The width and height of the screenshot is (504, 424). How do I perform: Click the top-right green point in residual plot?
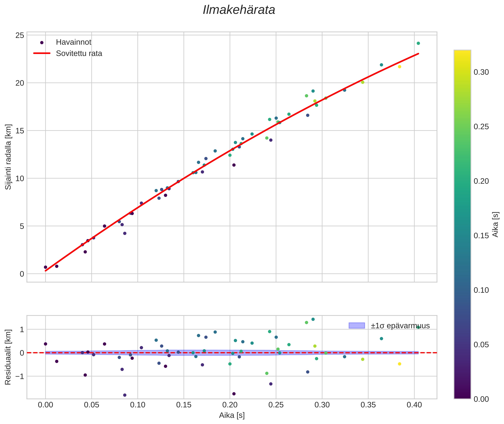418,327
